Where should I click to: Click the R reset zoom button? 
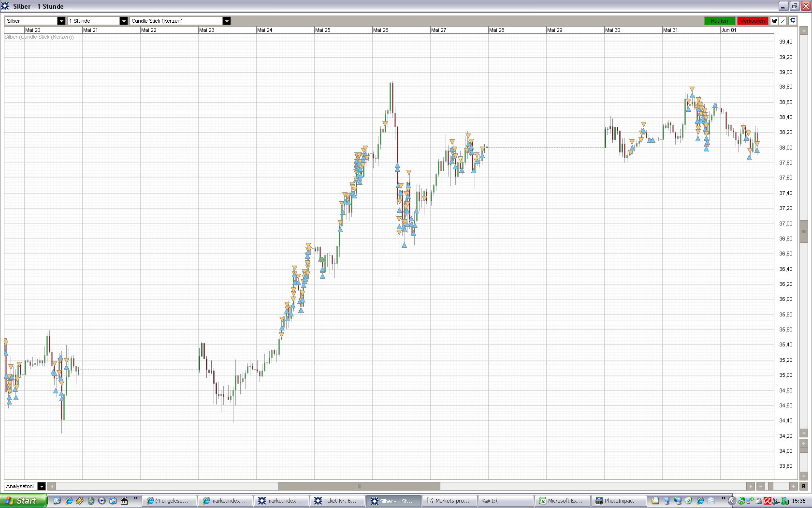click(x=804, y=486)
